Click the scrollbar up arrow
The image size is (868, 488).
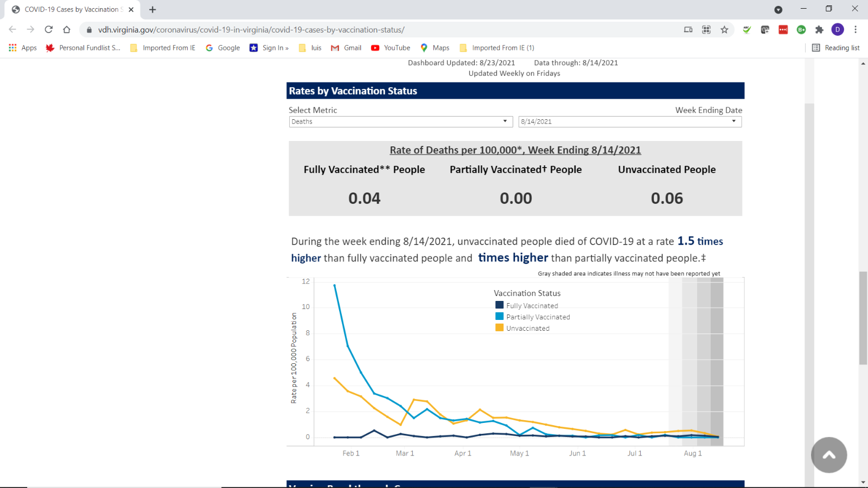[x=863, y=63]
